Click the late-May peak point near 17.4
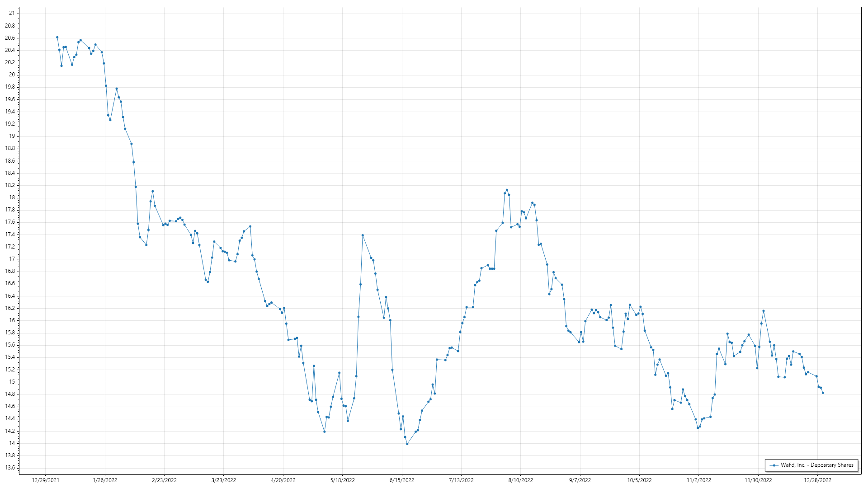The image size is (868, 488). pos(363,235)
